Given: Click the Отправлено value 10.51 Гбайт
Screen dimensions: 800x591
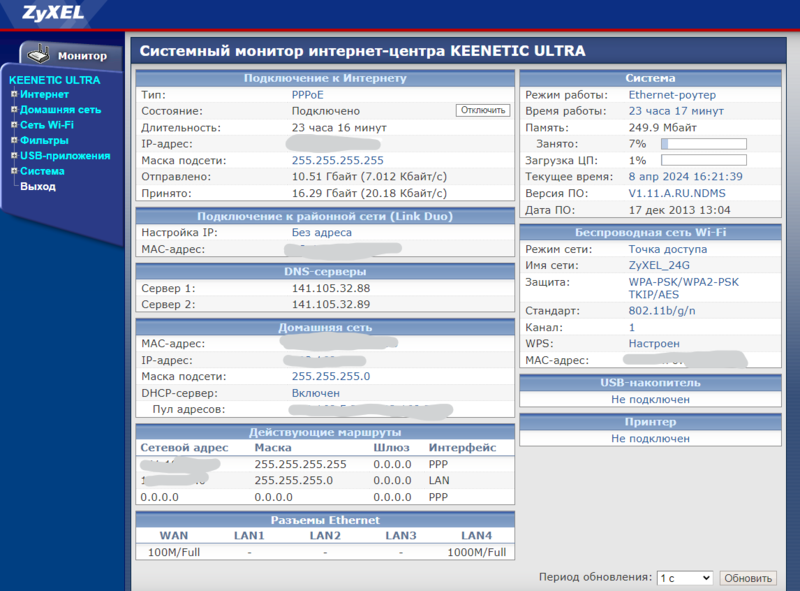Looking at the screenshot, I should click(x=369, y=177).
